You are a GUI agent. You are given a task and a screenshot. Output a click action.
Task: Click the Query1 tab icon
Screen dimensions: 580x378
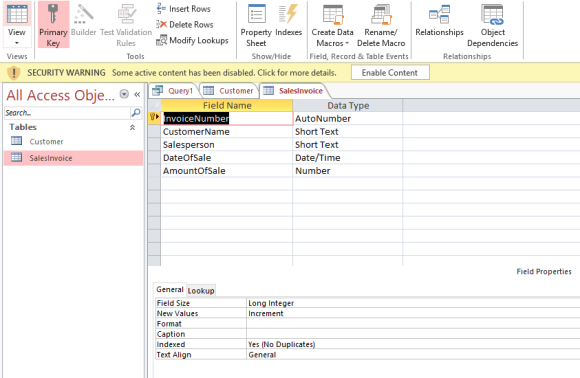[x=158, y=90]
